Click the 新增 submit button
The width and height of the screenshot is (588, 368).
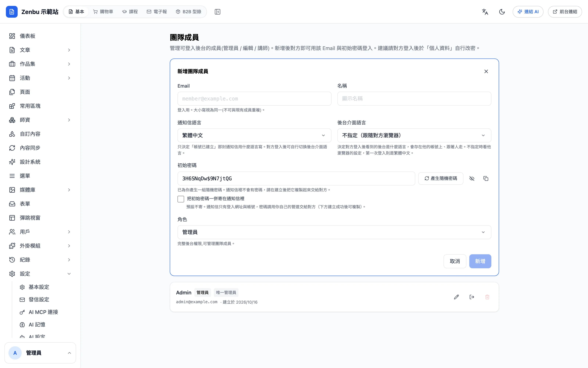point(480,261)
